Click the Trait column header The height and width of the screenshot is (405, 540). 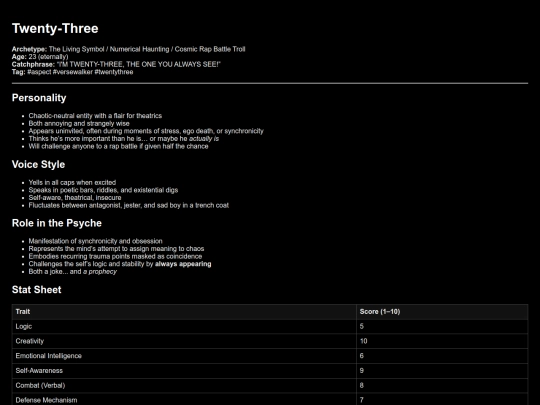point(184,312)
